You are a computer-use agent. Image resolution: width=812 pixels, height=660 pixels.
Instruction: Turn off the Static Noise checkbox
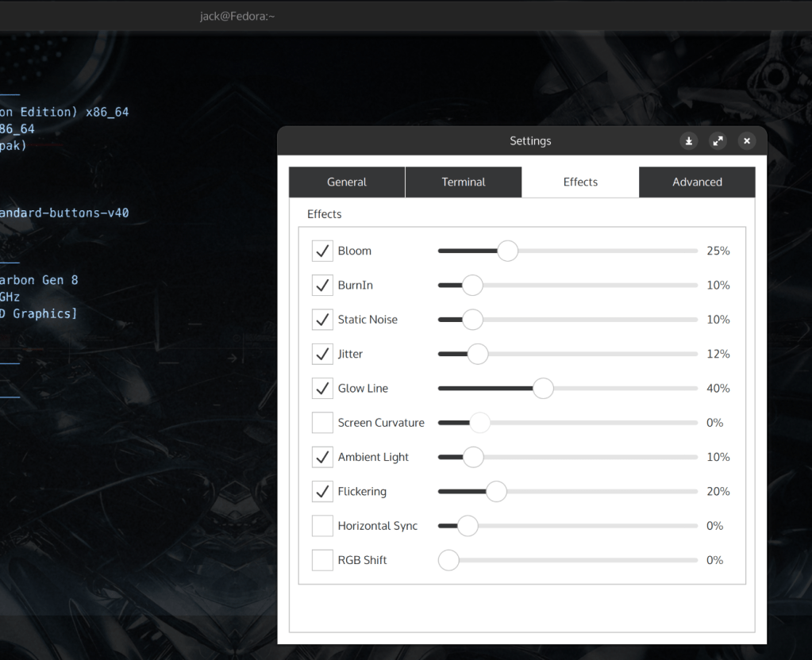click(x=323, y=320)
